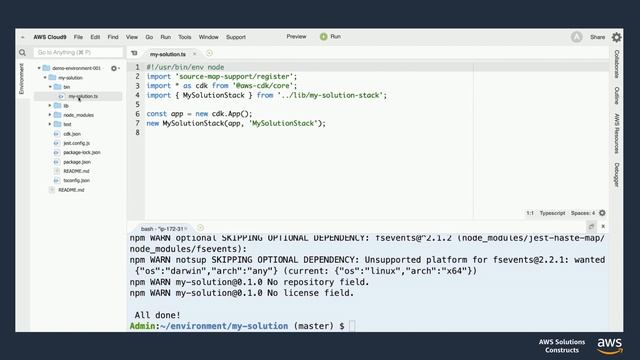
Task: Open editor status bar settings gear
Action: pos(602,213)
